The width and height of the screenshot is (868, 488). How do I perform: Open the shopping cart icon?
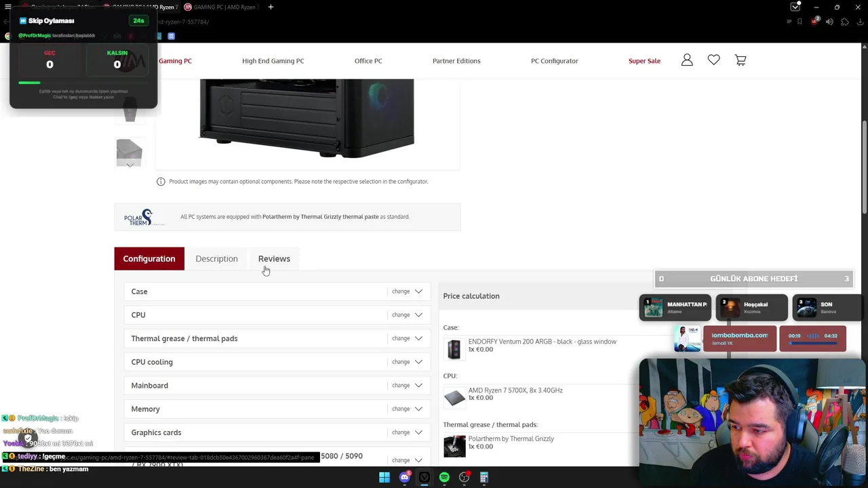[741, 60]
